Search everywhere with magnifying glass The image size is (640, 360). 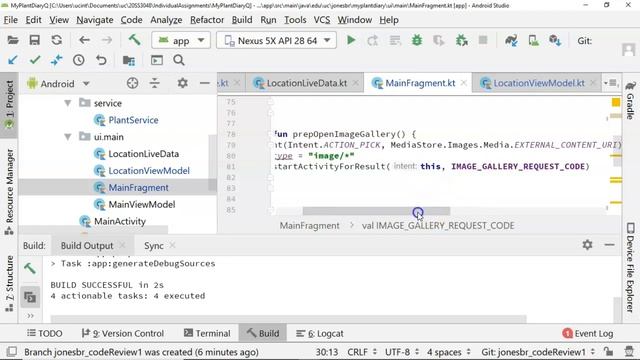(179, 60)
